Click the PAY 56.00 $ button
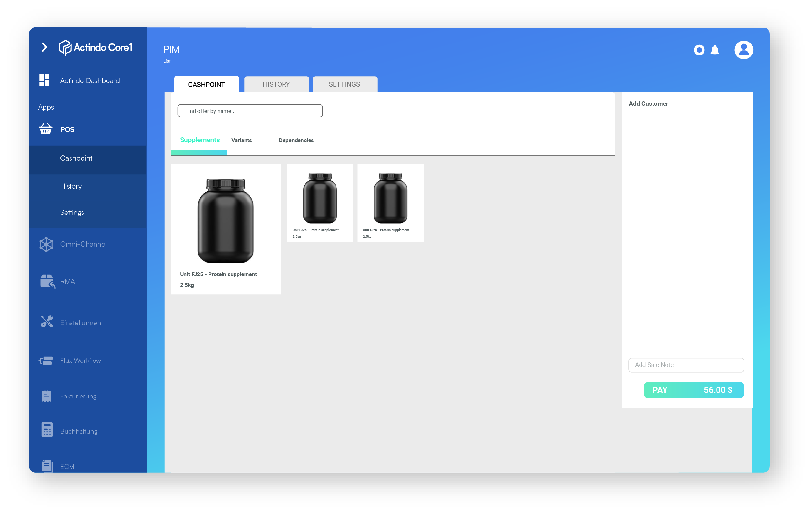812x514 pixels. pyautogui.click(x=694, y=390)
